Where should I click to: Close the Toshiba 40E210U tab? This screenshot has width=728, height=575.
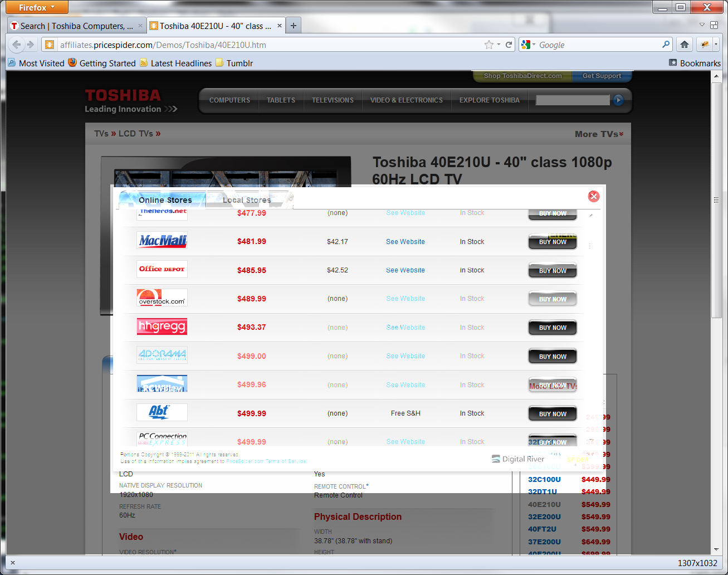pyautogui.click(x=280, y=26)
